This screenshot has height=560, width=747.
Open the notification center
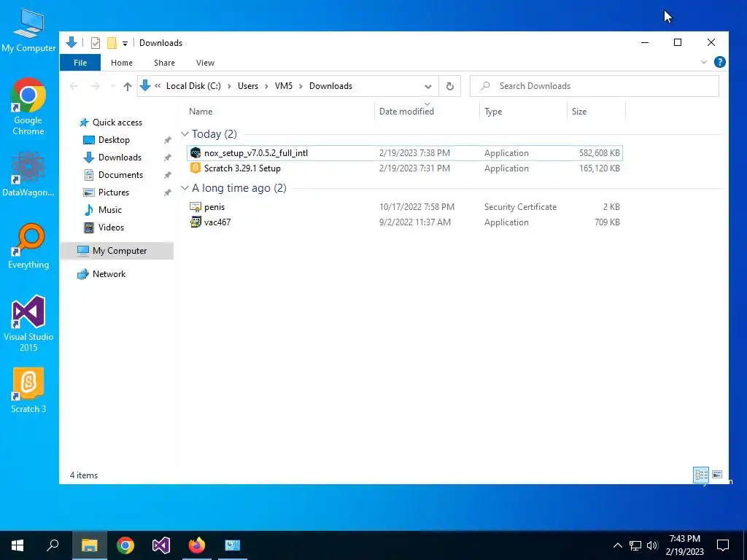[723, 545]
